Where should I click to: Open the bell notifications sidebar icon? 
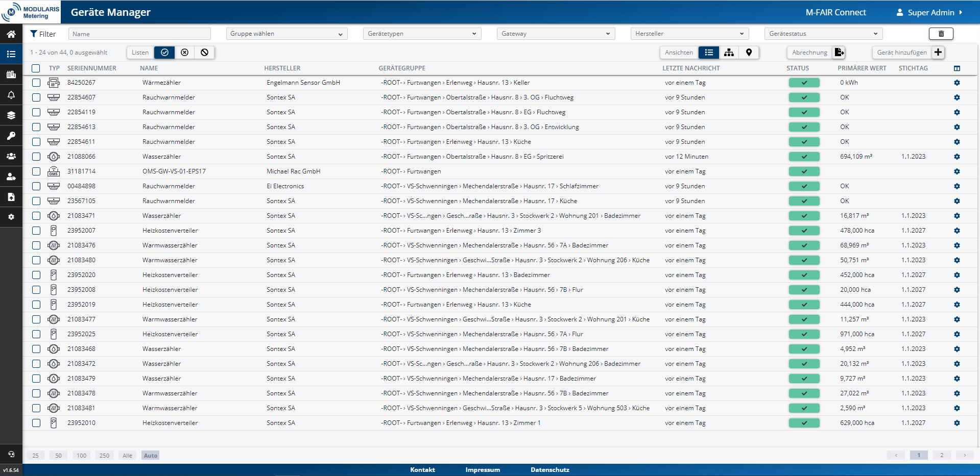point(11,95)
